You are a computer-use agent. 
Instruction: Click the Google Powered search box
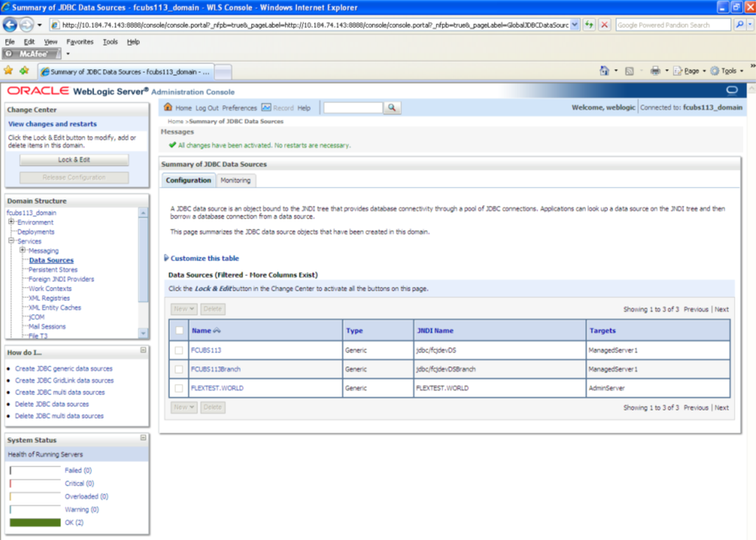coord(673,24)
